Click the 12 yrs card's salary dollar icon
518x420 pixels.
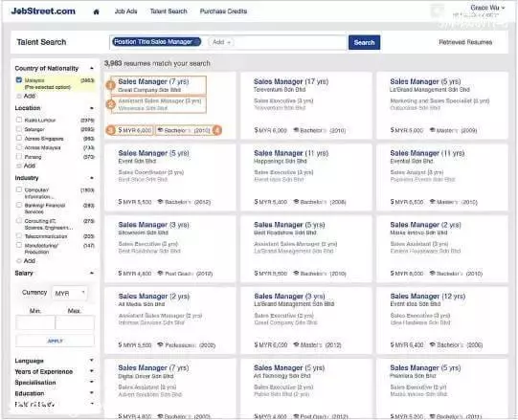393,344
